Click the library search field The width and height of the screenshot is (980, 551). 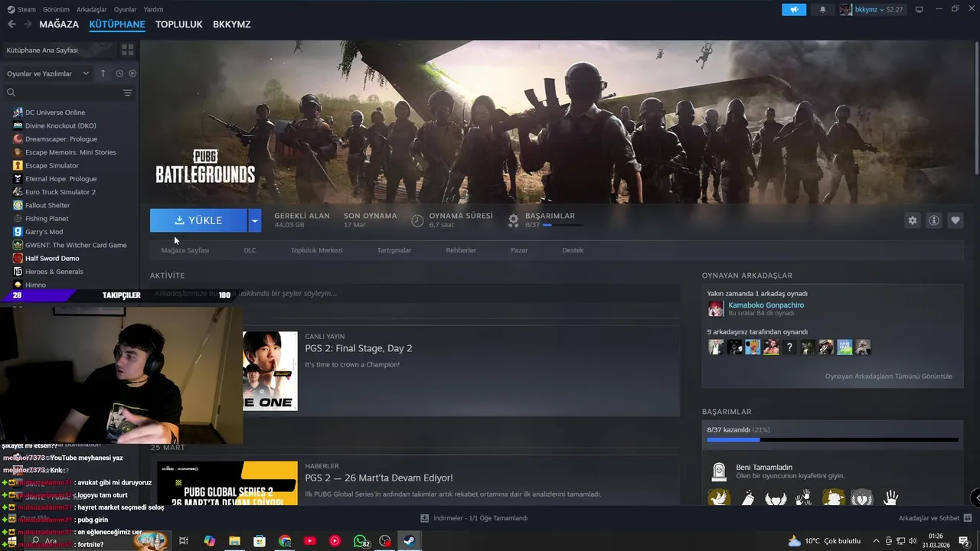coord(61,93)
